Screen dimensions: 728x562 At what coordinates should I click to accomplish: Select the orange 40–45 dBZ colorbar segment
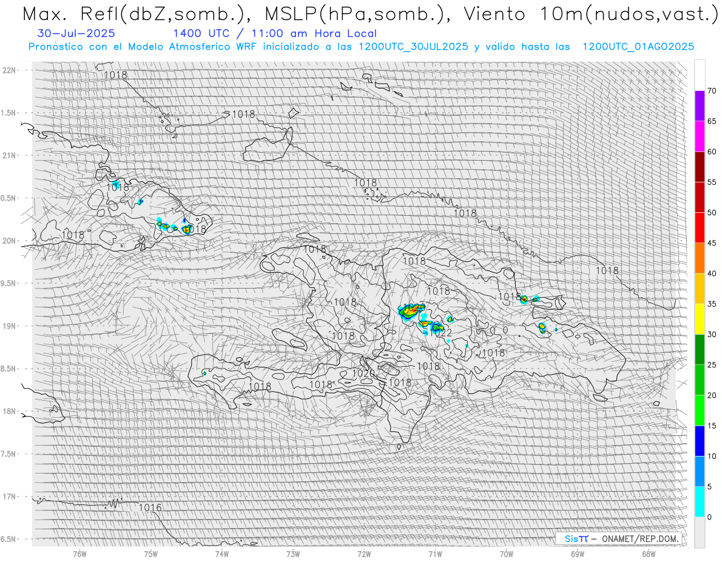(x=699, y=258)
